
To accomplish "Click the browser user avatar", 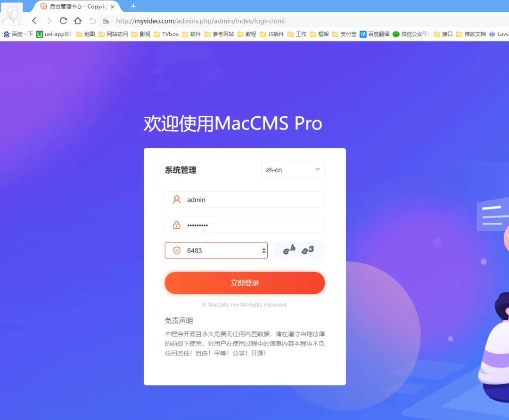I will (12, 14).
